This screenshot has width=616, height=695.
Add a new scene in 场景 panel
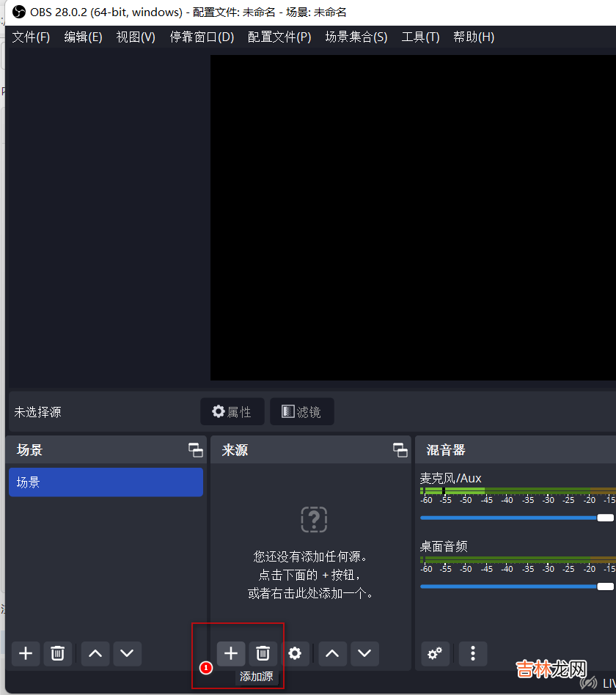(x=26, y=653)
